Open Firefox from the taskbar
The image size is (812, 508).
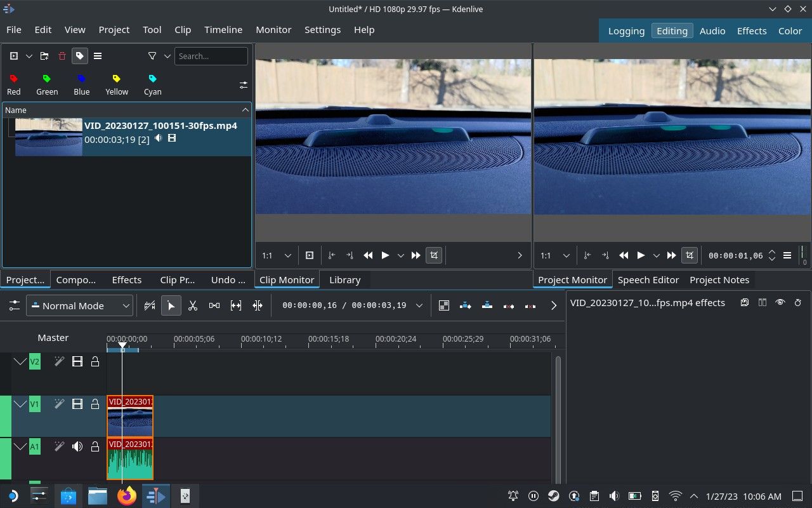tap(127, 496)
